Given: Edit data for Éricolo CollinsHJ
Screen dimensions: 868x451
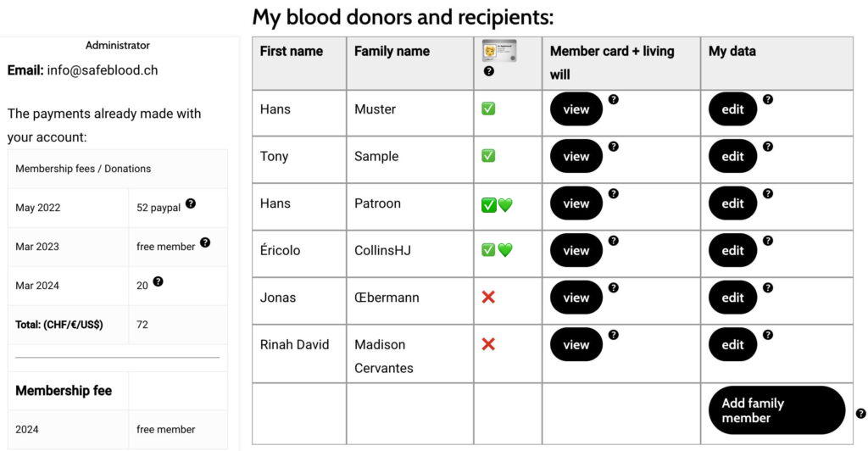Looking at the screenshot, I should tap(732, 251).
